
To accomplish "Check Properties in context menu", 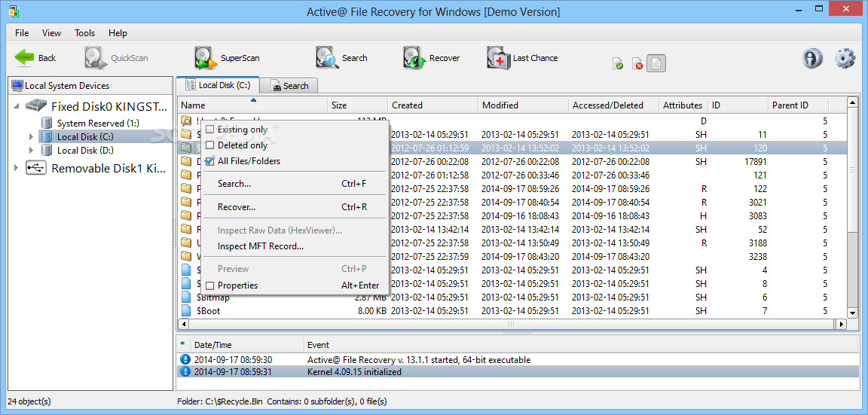I will point(209,285).
